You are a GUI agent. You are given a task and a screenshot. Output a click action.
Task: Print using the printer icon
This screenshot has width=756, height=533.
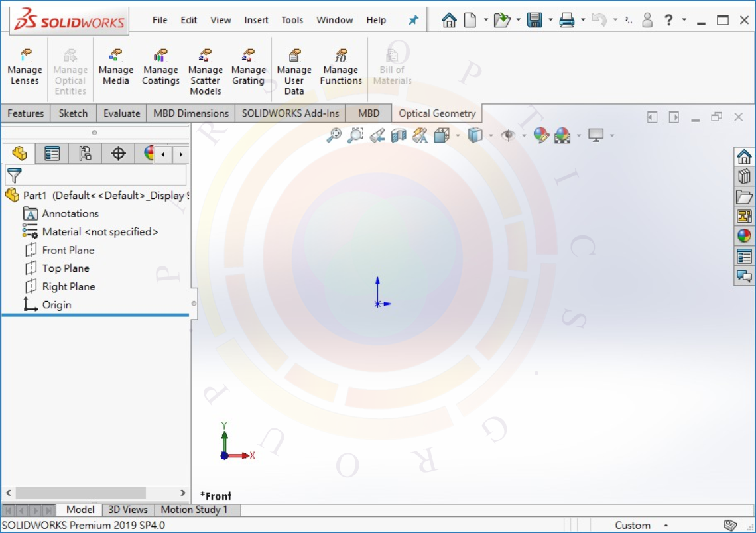tap(566, 20)
